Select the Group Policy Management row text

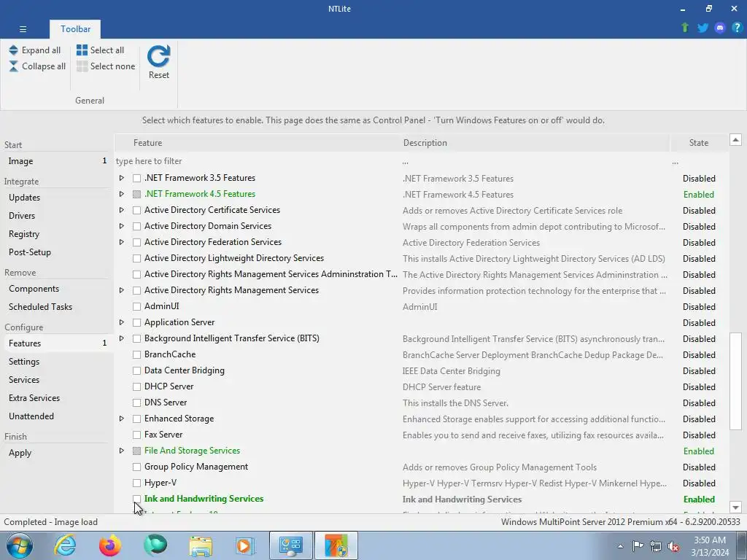pos(196,467)
